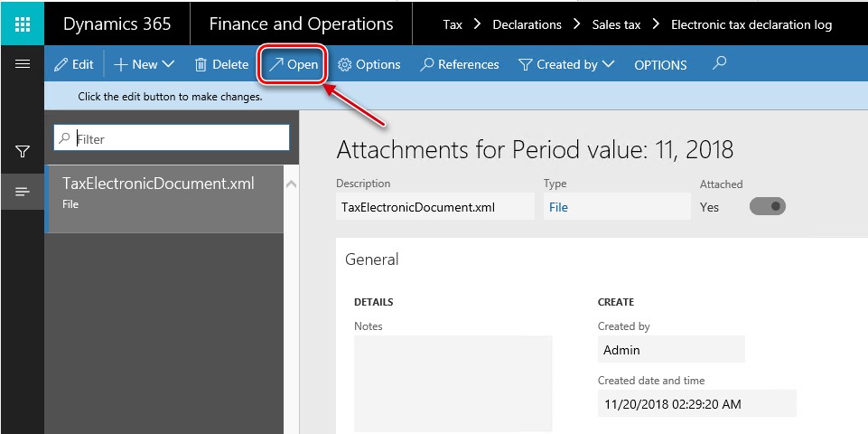Screen dimensions: 868x434
Task: Click the Description field
Action: pos(435,207)
